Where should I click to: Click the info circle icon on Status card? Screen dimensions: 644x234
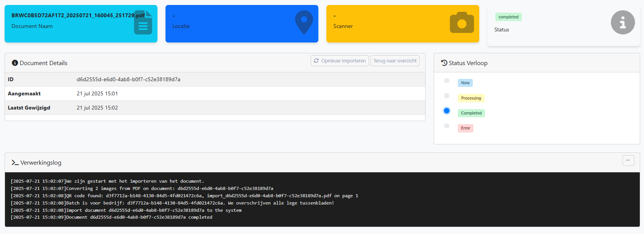pos(623,23)
